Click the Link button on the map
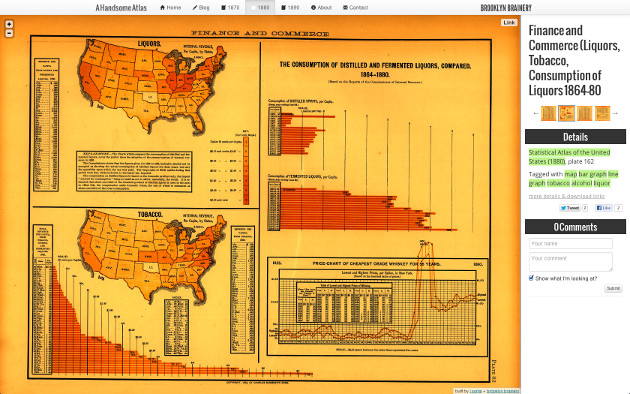 tap(509, 22)
